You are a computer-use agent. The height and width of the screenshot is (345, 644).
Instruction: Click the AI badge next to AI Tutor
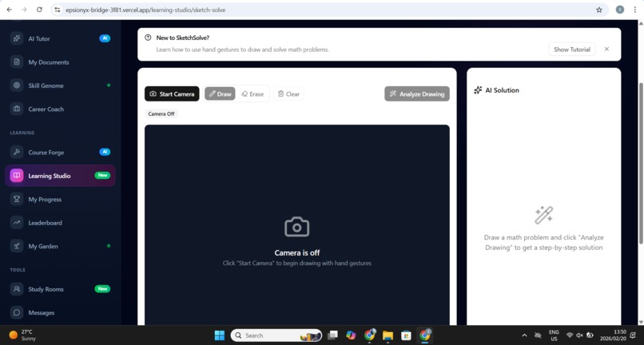(x=105, y=38)
